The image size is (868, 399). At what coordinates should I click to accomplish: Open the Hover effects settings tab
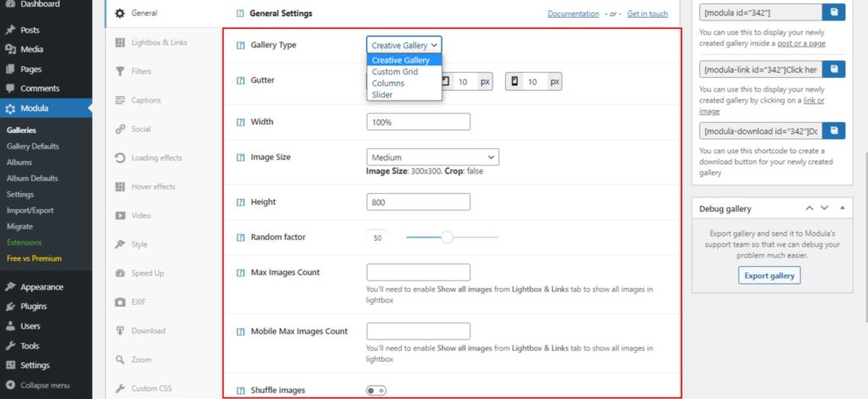tap(153, 186)
